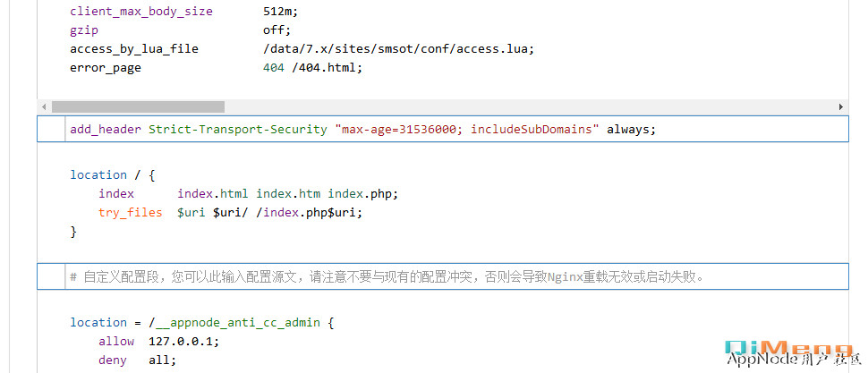
Task: Click the horizontal scrollbar left arrow
Action: tap(44, 106)
